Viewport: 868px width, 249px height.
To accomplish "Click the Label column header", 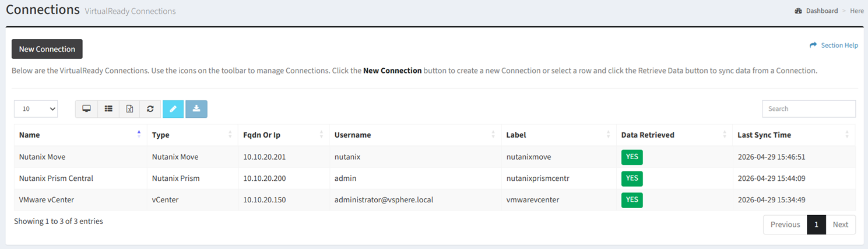I will pos(559,135).
